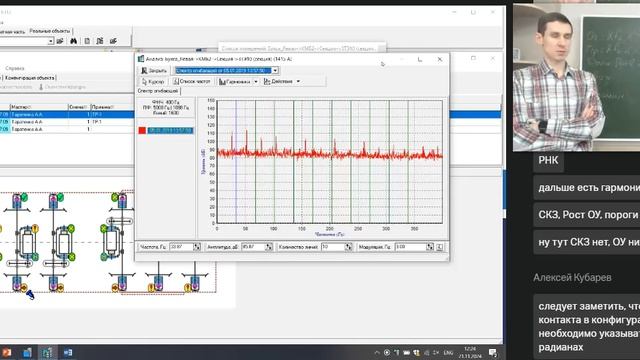Sort by the 'Смена' column header
The height and width of the screenshot is (360, 640).
click(79, 107)
